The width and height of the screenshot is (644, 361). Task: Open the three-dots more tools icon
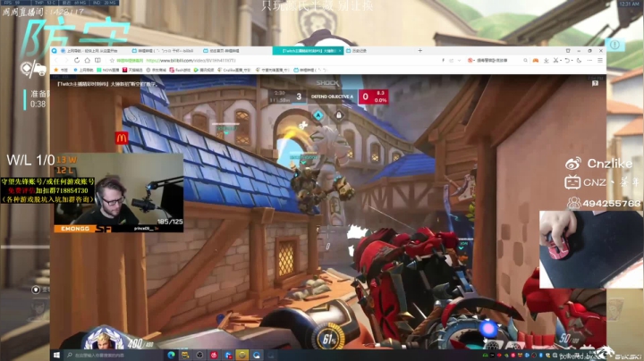pyautogui.click(x=589, y=60)
